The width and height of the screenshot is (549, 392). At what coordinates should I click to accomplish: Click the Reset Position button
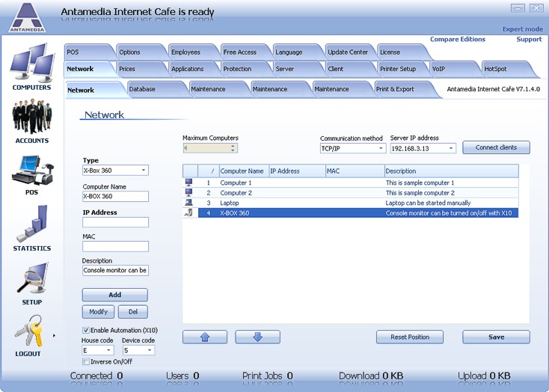[x=410, y=337]
